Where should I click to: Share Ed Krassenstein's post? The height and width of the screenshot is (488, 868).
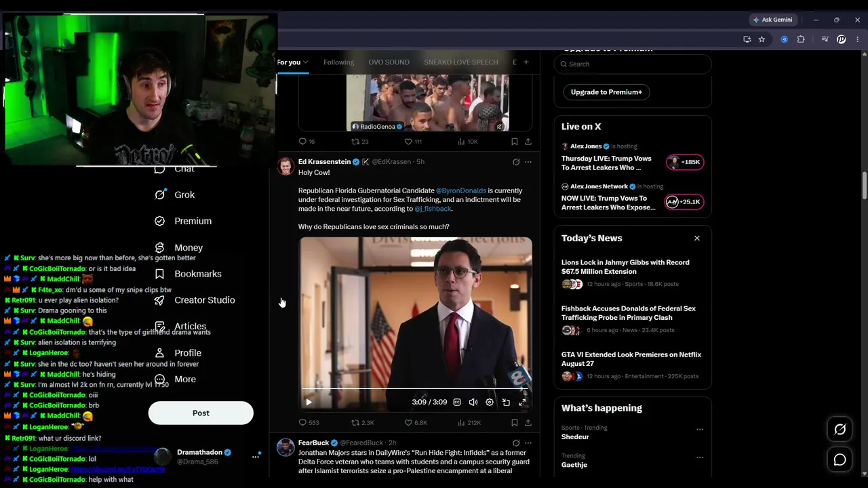click(x=528, y=422)
